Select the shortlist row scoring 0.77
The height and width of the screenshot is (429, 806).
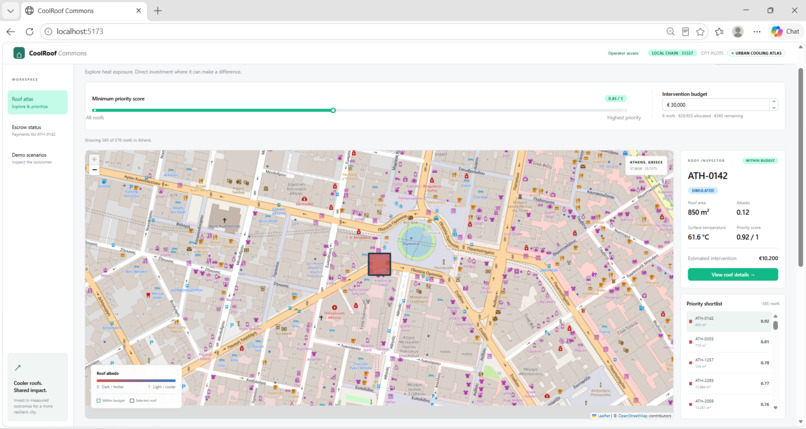tap(729, 383)
